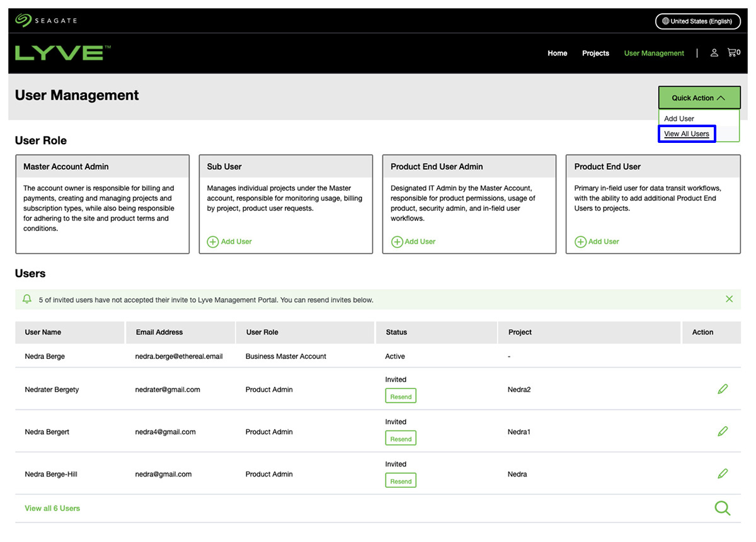756x542 pixels.
Task: Click plus icon in Product End User Admin card
Action: (x=397, y=242)
